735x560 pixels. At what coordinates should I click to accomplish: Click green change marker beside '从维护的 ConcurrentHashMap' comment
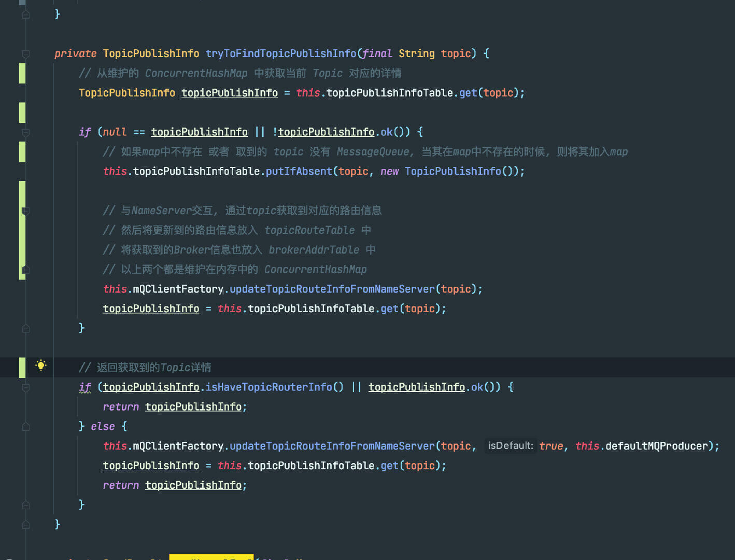(22, 73)
